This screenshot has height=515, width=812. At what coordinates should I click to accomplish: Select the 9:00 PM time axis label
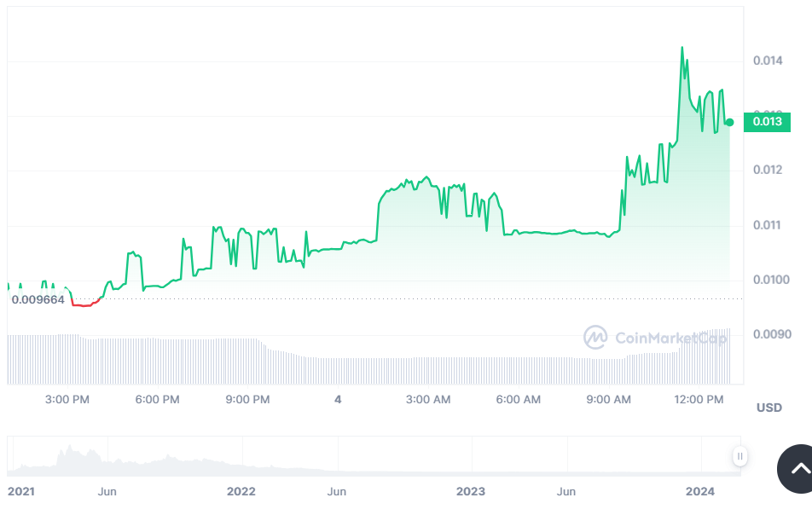click(248, 399)
